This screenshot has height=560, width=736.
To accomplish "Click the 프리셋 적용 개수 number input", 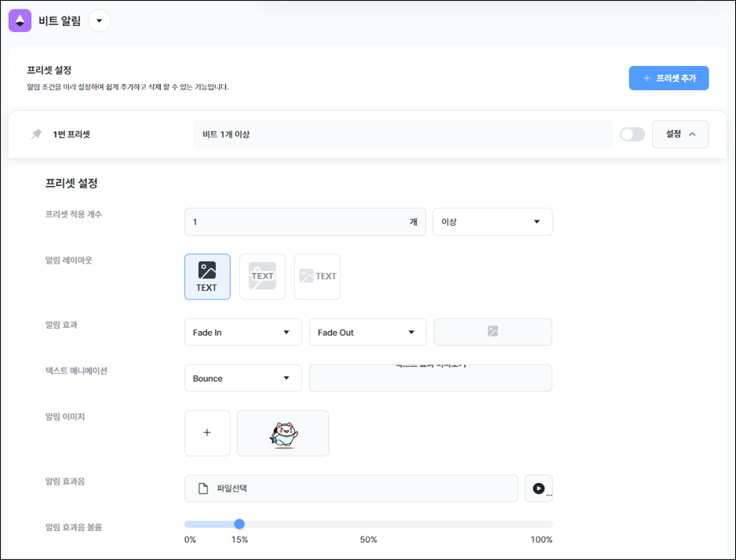I will [305, 222].
